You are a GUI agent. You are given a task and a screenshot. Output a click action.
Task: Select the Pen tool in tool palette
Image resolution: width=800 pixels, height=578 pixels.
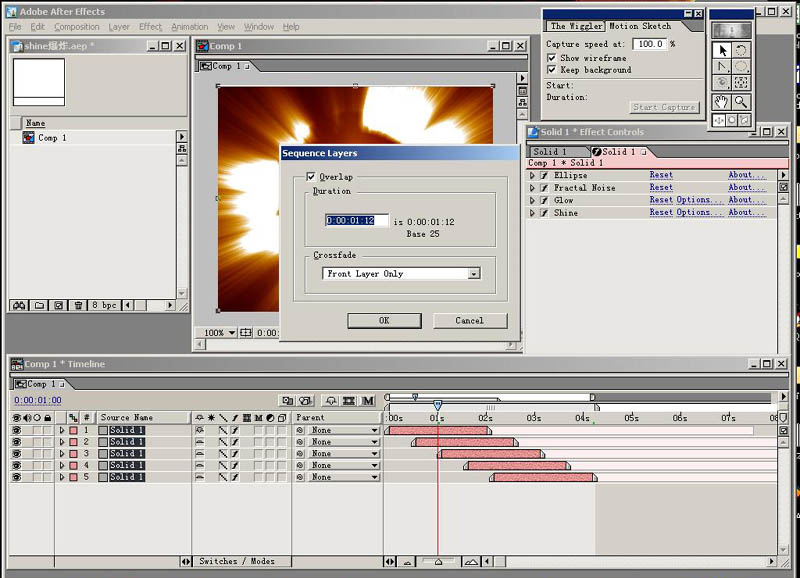click(722, 66)
